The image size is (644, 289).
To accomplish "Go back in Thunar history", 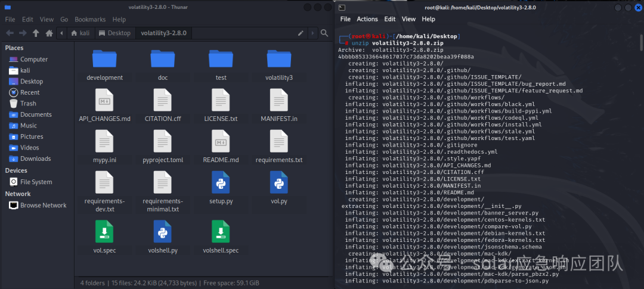I will (x=10, y=33).
